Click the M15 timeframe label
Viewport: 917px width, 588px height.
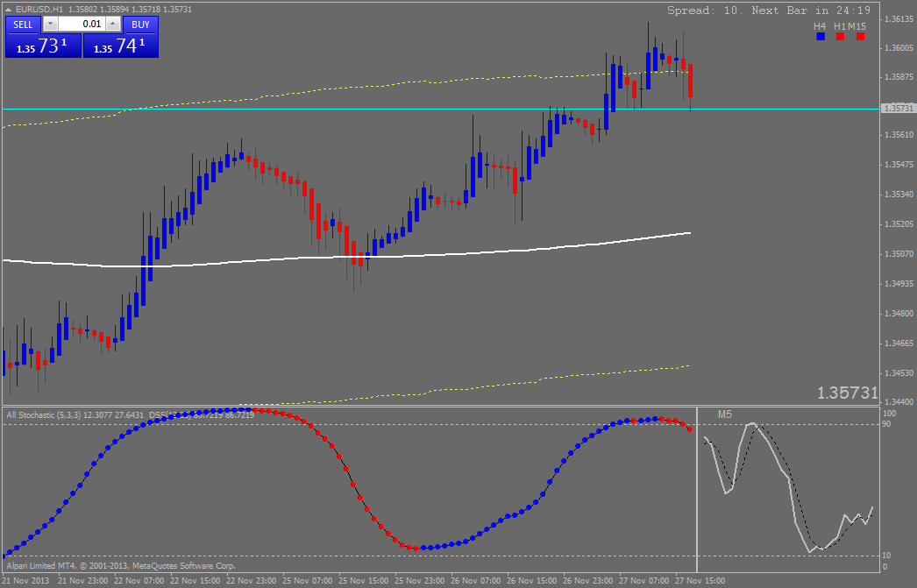(857, 26)
